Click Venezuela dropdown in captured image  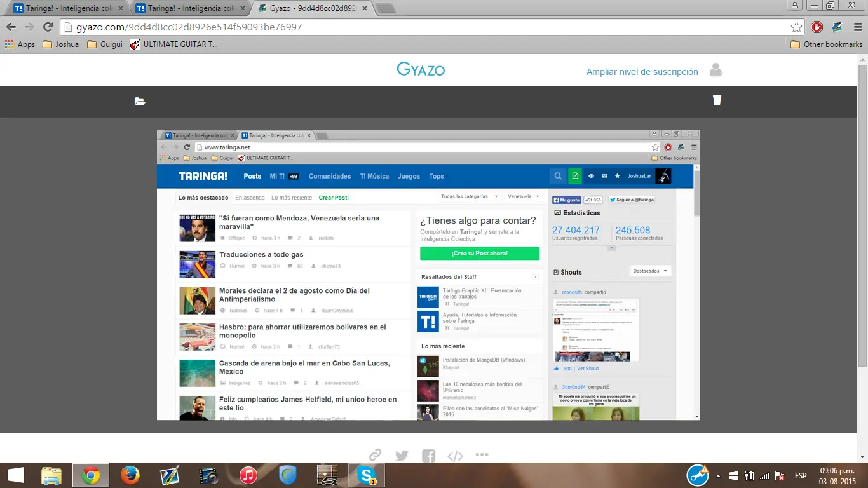(524, 196)
